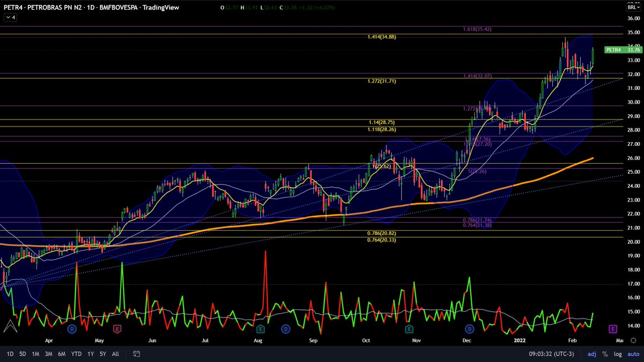Select the All date range
Image resolution: width=644 pixels, height=362 pixels.
(115, 354)
